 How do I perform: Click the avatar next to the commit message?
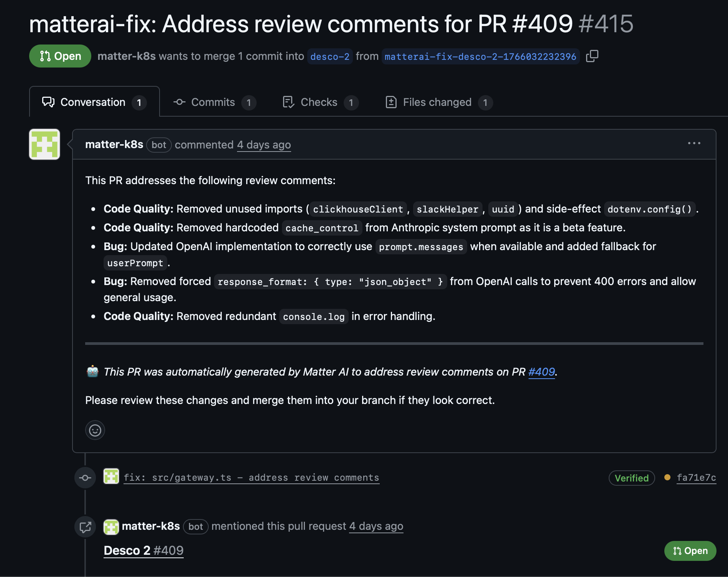pyautogui.click(x=111, y=477)
